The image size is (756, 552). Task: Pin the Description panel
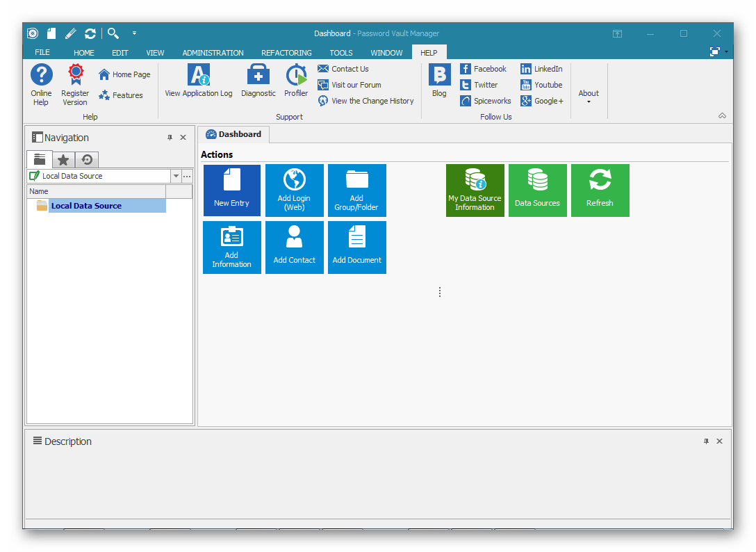tap(707, 441)
